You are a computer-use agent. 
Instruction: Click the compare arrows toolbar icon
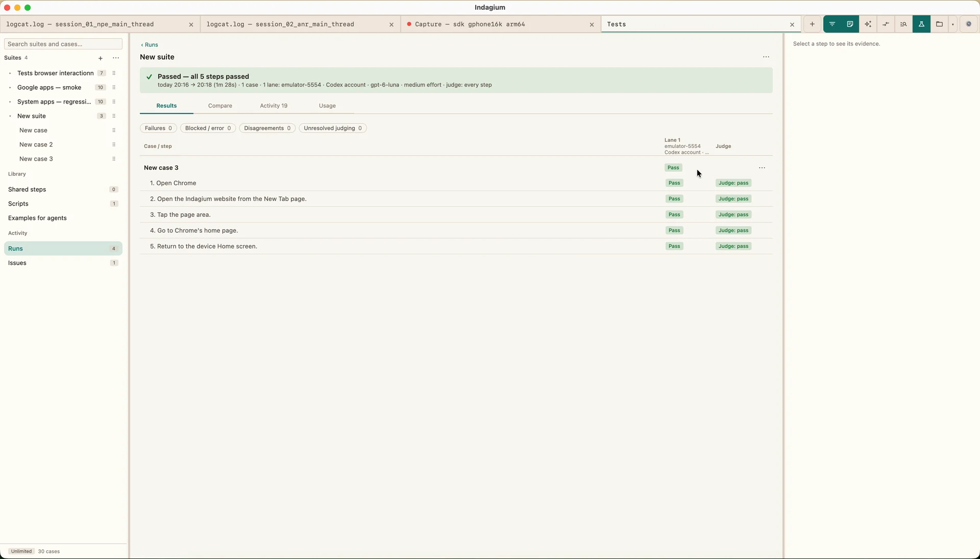(886, 24)
